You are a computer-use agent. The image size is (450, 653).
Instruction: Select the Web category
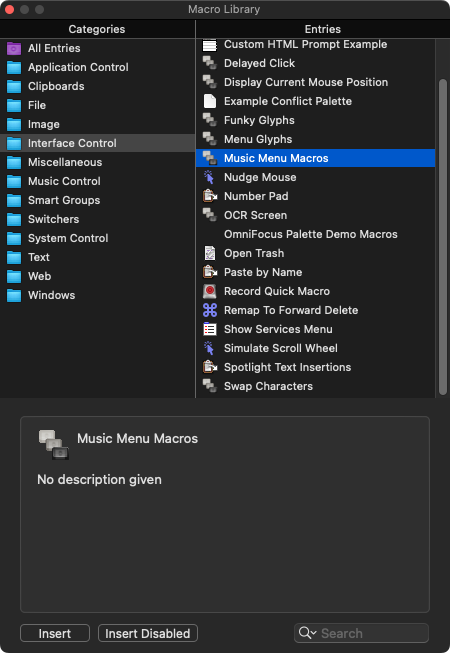(x=97, y=276)
